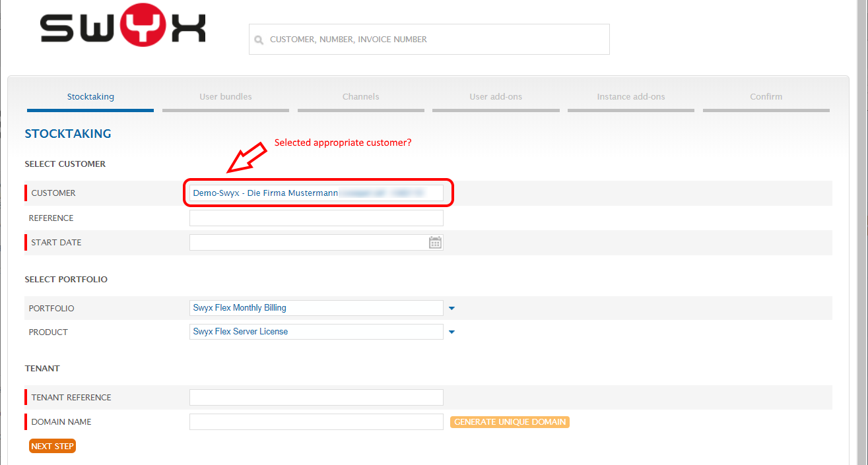The image size is (868, 465).
Task: Open the start date calendar picker
Action: click(x=435, y=242)
